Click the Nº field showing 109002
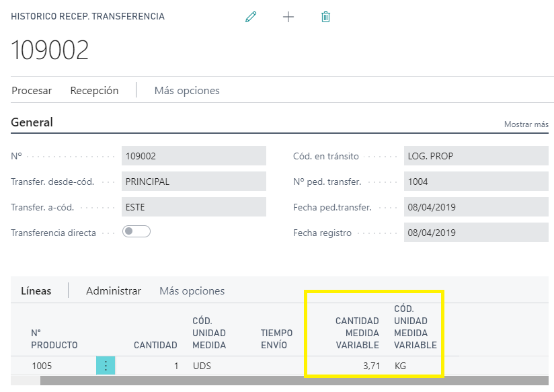Screen dimensions: 554x392 [194, 156]
